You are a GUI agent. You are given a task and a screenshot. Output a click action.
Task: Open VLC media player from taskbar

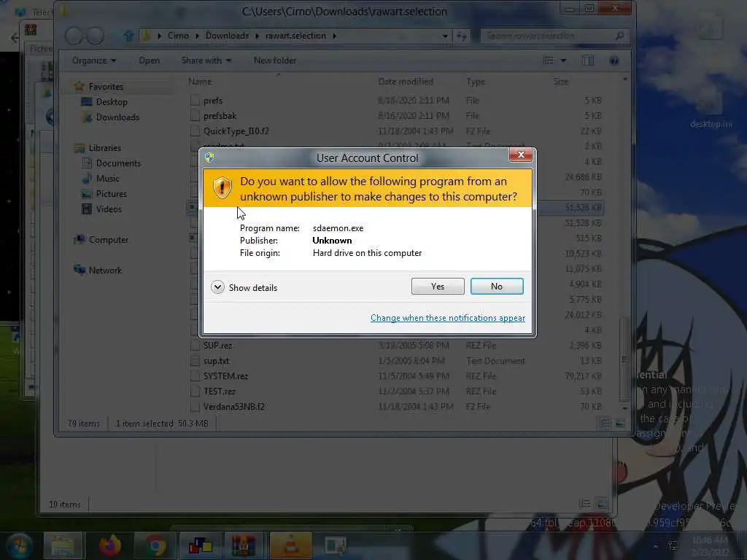point(291,545)
